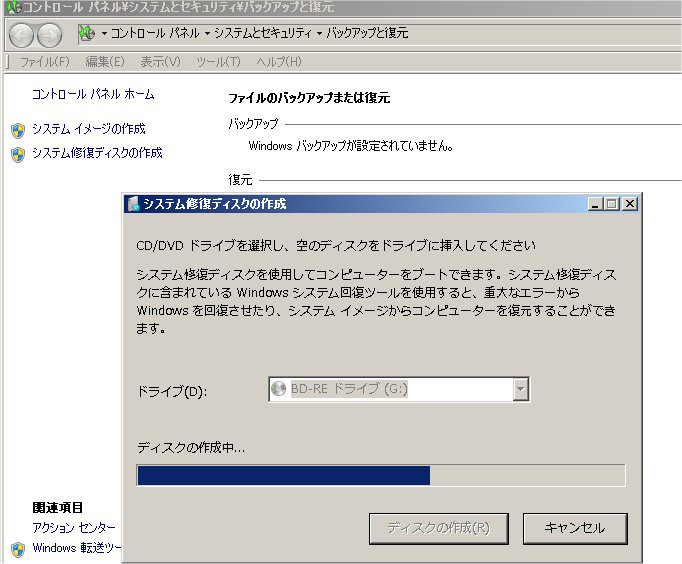Image resolution: width=682 pixels, height=564 pixels.
Task: Click the dialog title bar disc icon
Action: click(133, 204)
